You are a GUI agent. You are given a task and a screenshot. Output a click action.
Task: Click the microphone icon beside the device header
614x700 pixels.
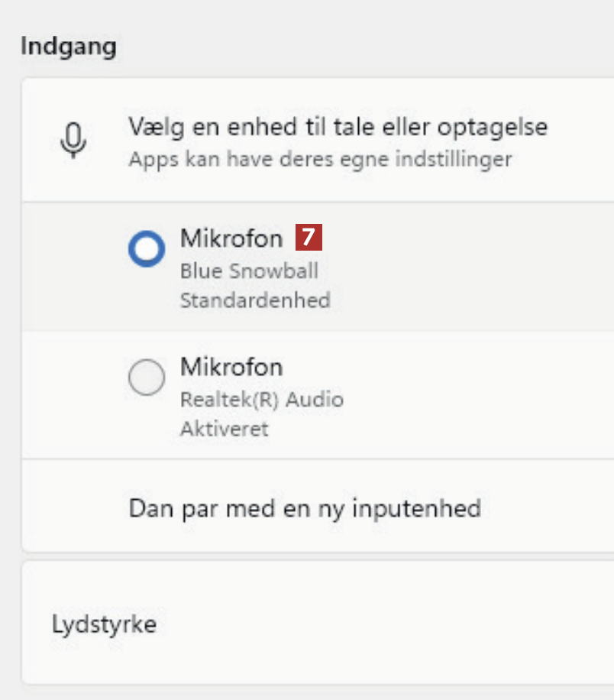click(x=73, y=141)
